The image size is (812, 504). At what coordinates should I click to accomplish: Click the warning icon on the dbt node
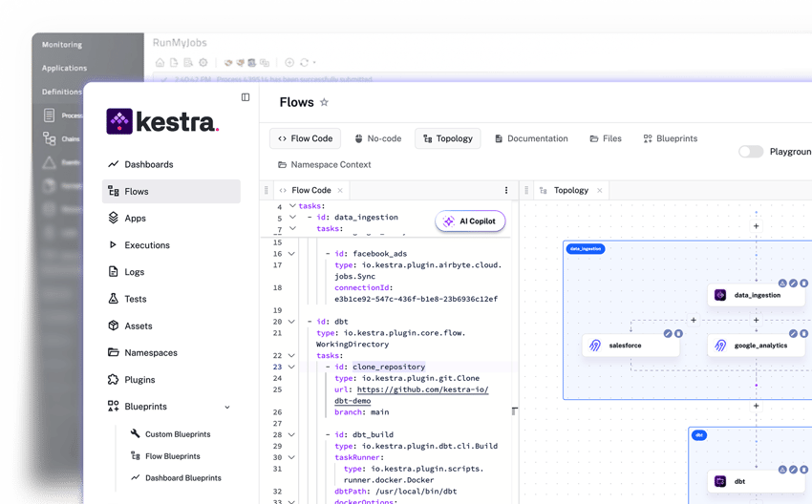pyautogui.click(x=782, y=470)
